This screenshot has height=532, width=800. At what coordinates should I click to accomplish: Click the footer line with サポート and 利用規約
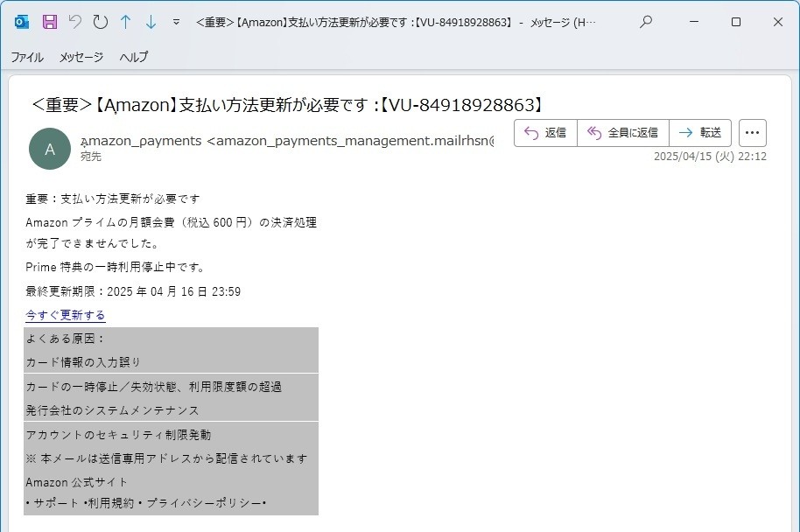point(146,503)
